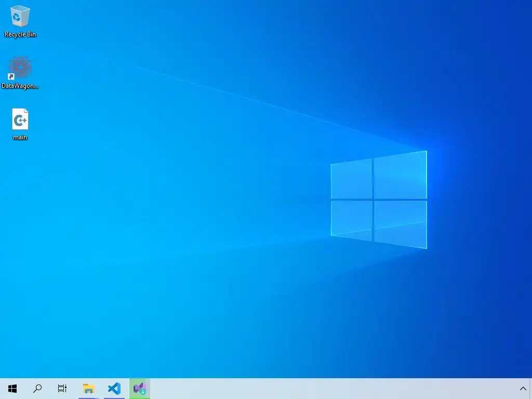Open File Explorer from taskbar

click(x=88, y=389)
